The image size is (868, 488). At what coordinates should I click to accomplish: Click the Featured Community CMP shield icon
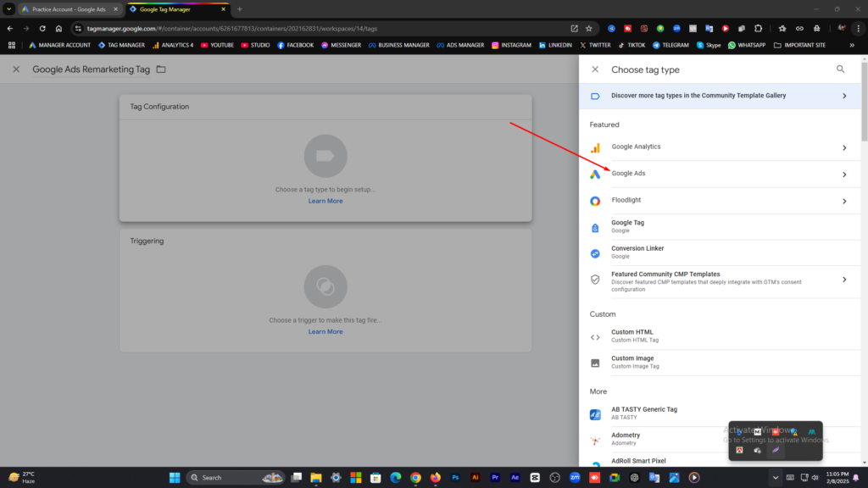pos(595,280)
